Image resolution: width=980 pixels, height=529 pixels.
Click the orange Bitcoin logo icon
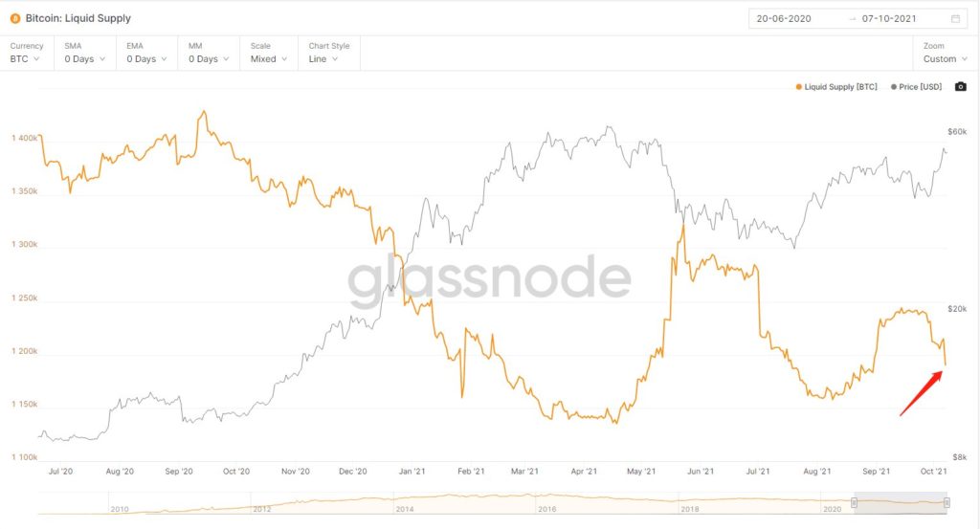[x=14, y=18]
